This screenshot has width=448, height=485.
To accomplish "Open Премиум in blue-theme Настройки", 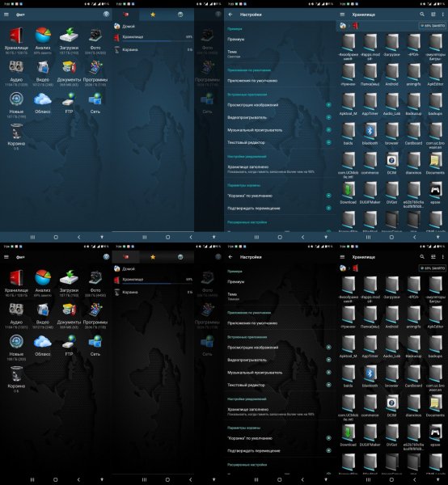I will (x=280, y=40).
